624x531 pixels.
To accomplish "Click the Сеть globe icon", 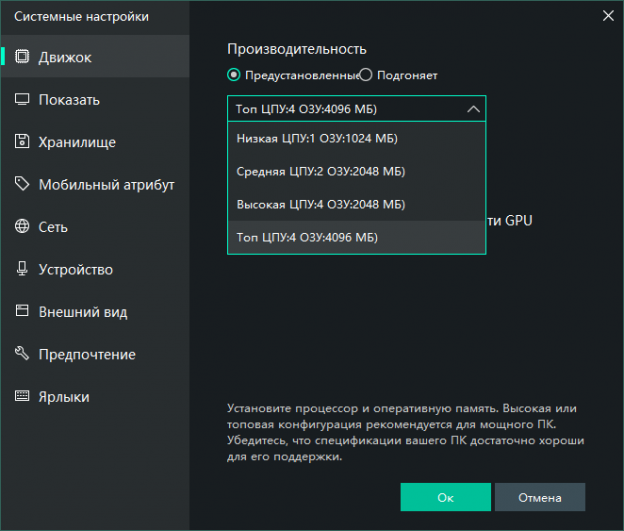I will point(22,227).
